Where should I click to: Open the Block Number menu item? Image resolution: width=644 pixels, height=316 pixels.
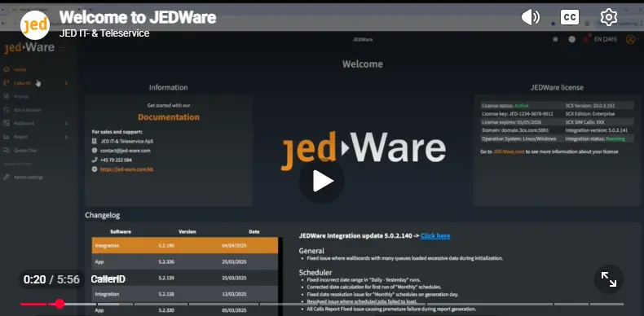[28, 111]
